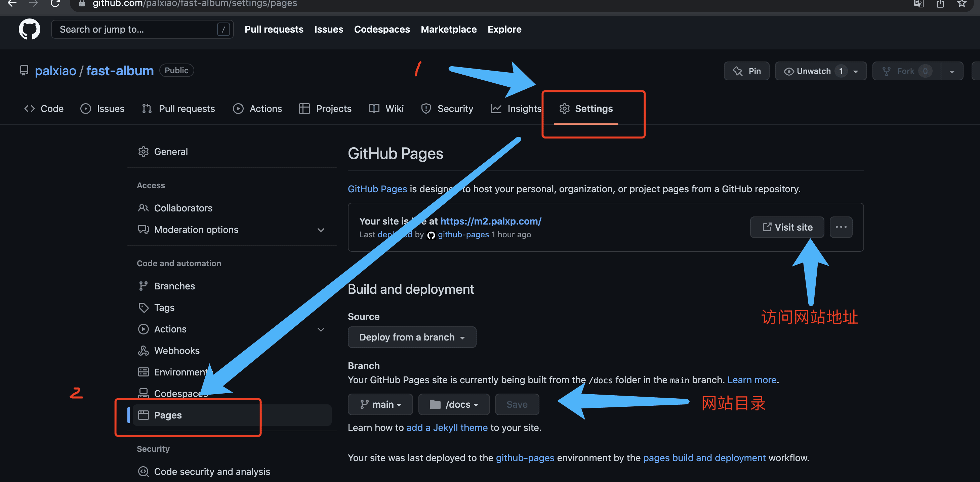Image resolution: width=980 pixels, height=482 pixels.
Task: Select Pages in the sidebar
Action: coord(232,415)
